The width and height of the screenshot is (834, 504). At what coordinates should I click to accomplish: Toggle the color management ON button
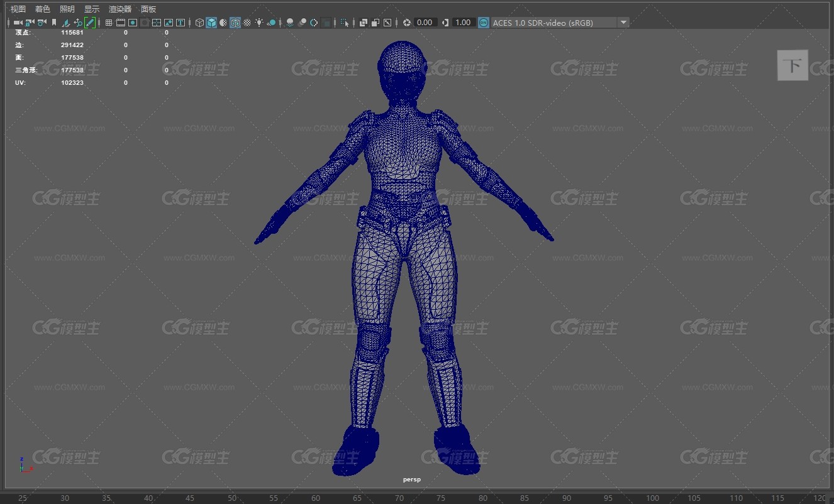[x=483, y=23]
